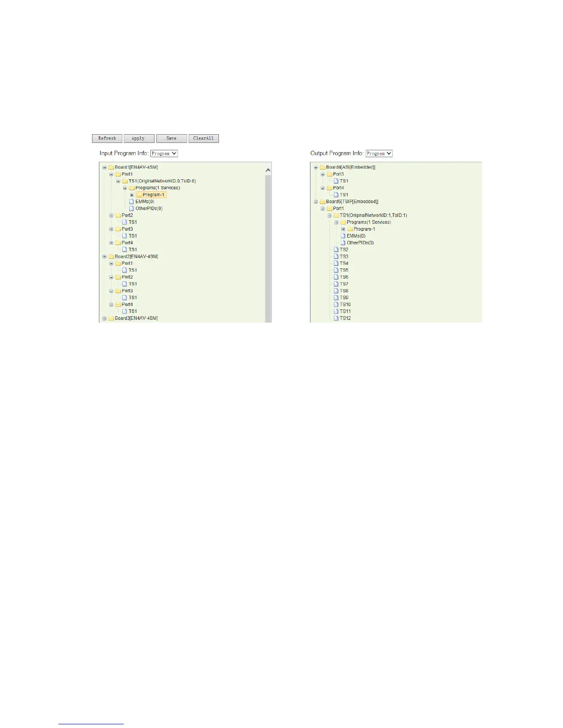Click TS1 file icon under Board2 Port3
This screenshot has height=728, width=563.
125,297
